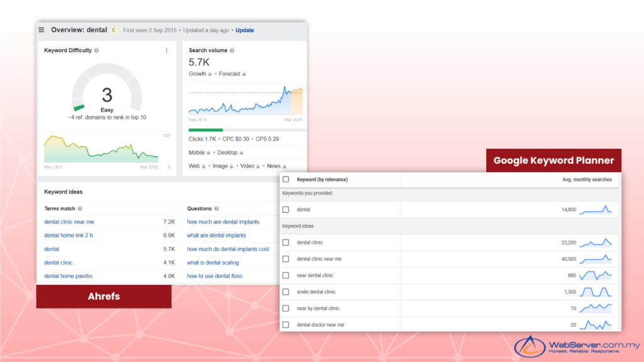Open the 'dental home link 2 b' keyword

(69, 235)
